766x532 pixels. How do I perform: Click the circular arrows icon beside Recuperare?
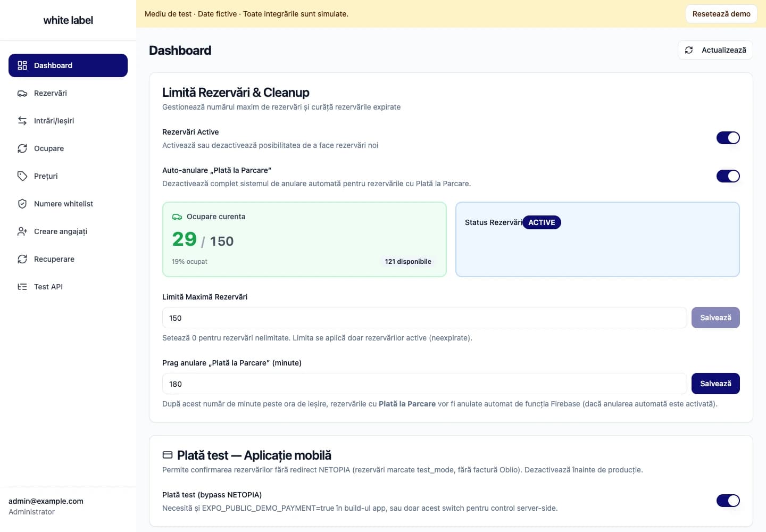[x=22, y=259]
